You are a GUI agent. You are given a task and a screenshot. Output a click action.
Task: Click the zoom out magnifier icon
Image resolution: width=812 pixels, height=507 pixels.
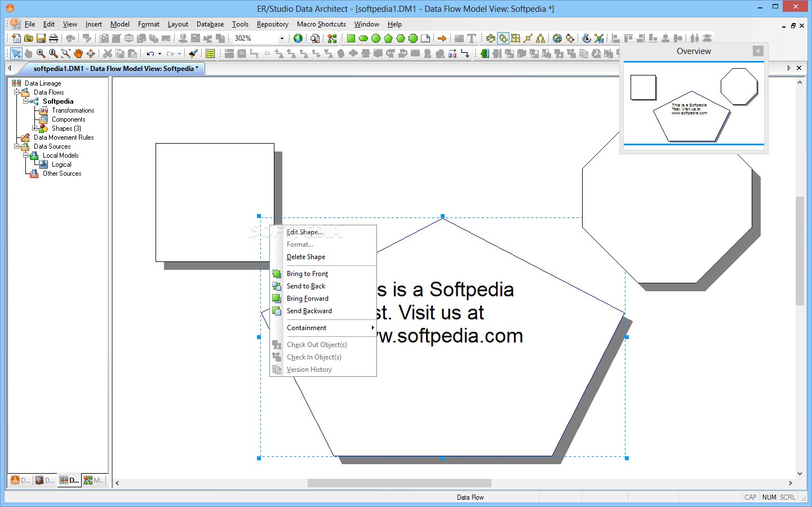click(x=54, y=54)
